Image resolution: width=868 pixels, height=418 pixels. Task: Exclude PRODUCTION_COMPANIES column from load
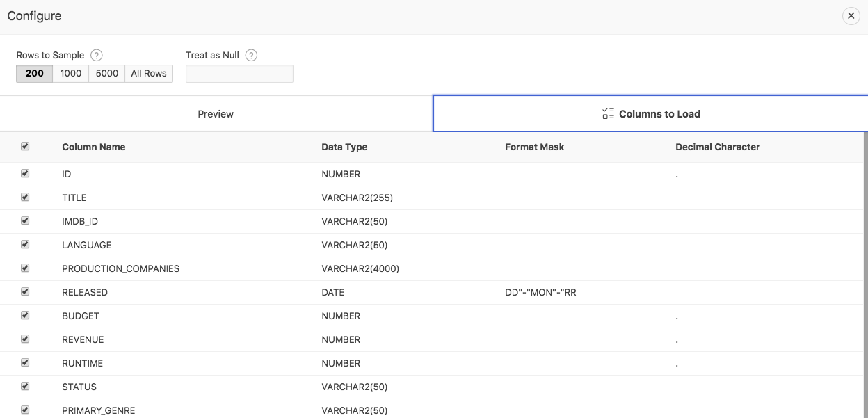tap(25, 268)
